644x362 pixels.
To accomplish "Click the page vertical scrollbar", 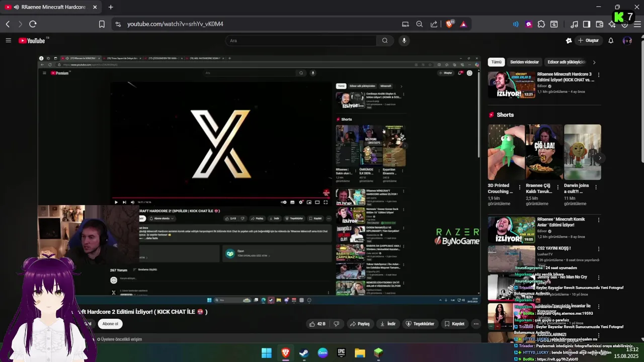I will pyautogui.click(x=641, y=101).
